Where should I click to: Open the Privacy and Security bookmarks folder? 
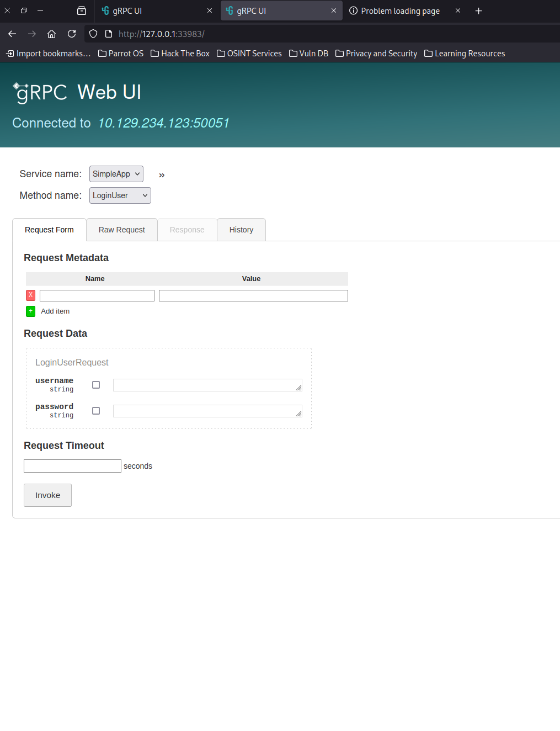(376, 54)
